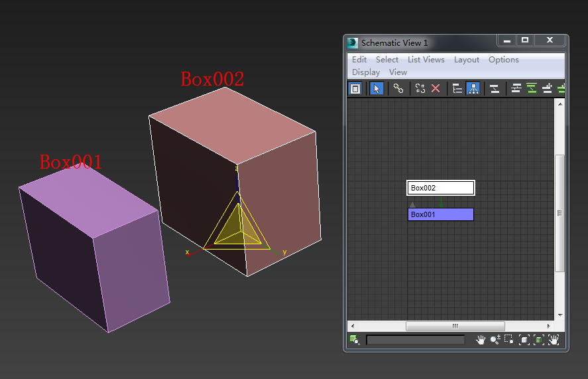Click the Unlink Selected icon

point(420,89)
